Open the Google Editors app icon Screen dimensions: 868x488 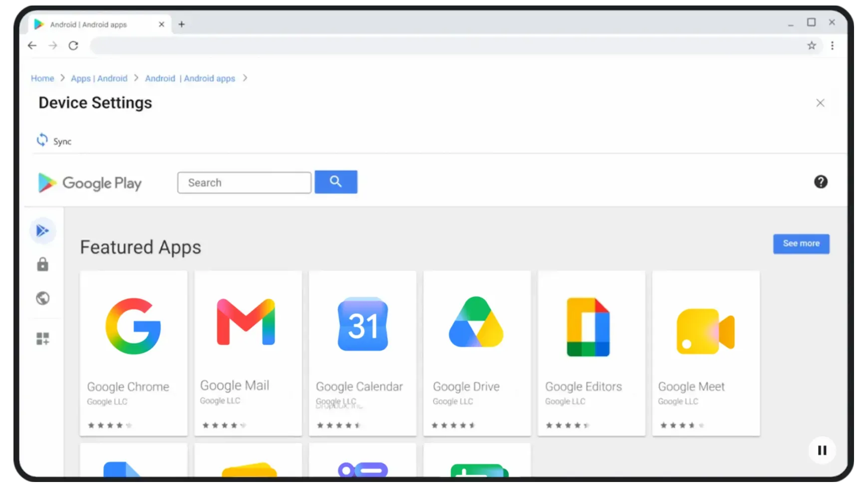[588, 327]
